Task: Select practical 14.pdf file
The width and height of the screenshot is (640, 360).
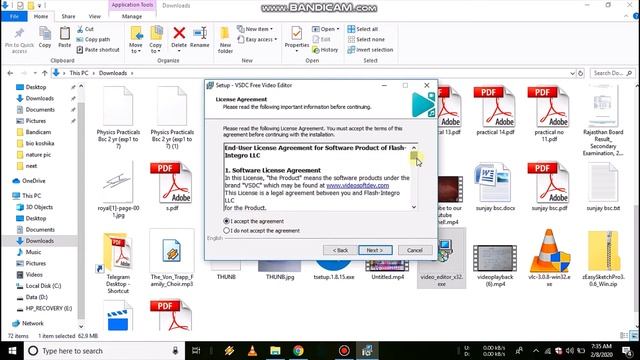Action: [x=495, y=111]
